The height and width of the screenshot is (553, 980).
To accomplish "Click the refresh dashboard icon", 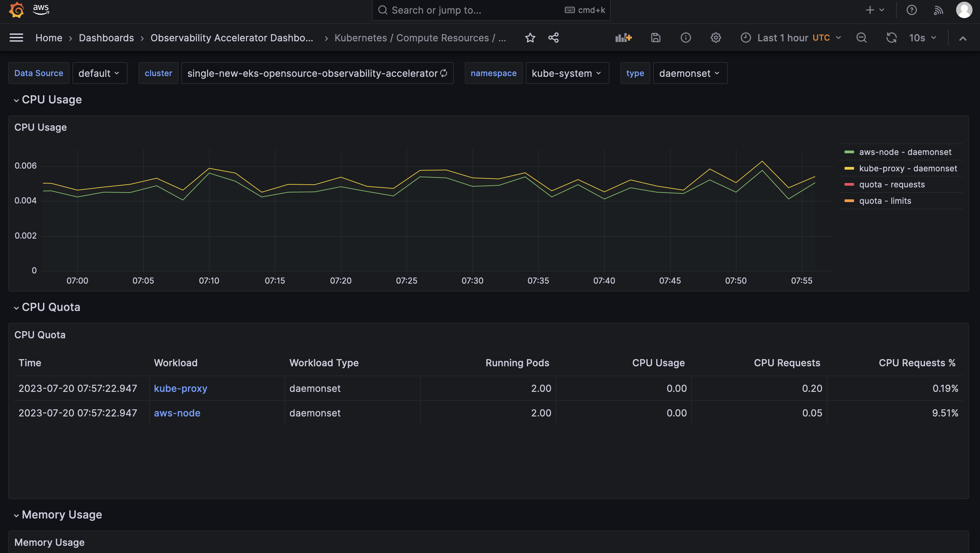I will [x=891, y=38].
